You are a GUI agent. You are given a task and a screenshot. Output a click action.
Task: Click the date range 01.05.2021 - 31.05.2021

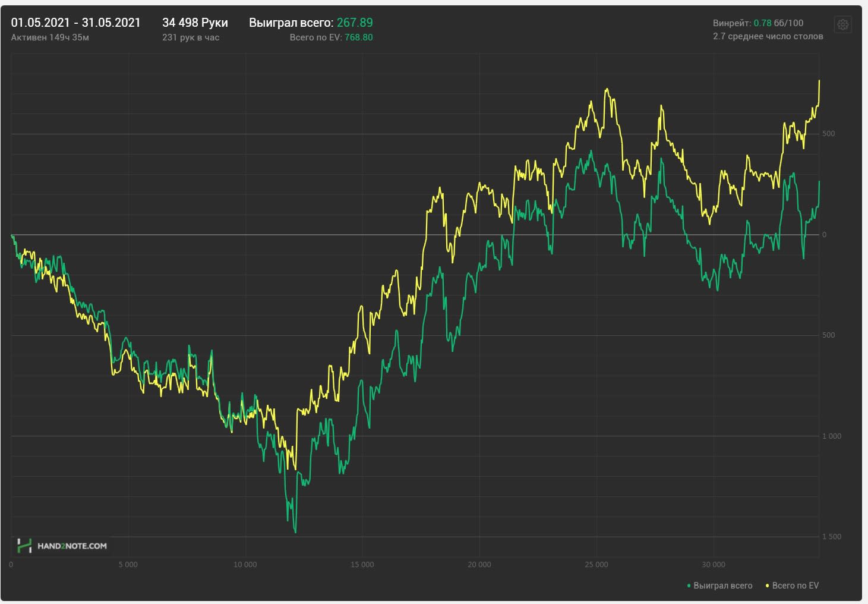coord(76,23)
